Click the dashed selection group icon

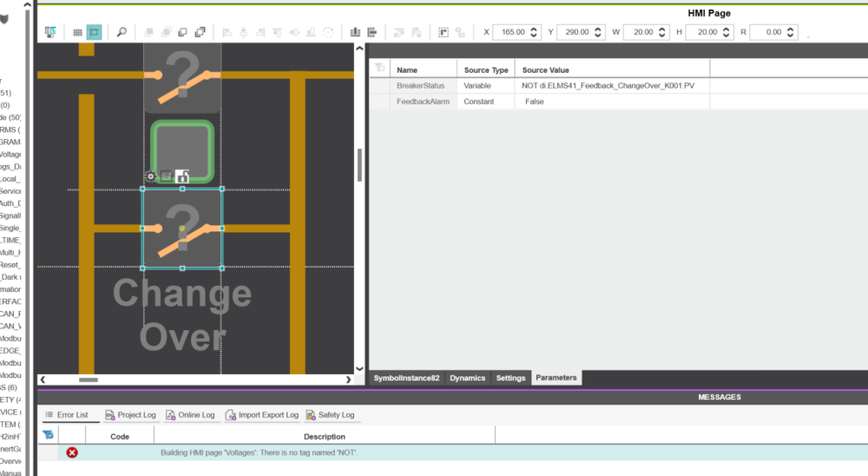pos(443,32)
